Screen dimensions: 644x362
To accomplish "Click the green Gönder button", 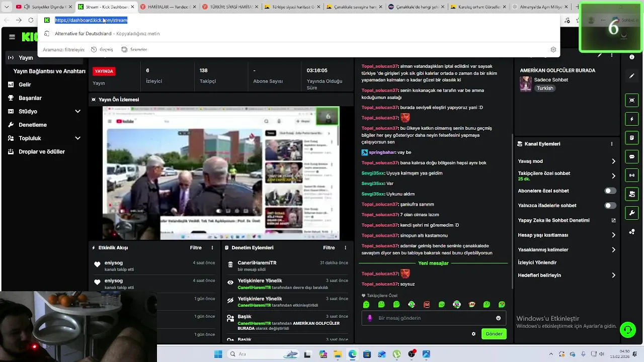I will (x=494, y=334).
